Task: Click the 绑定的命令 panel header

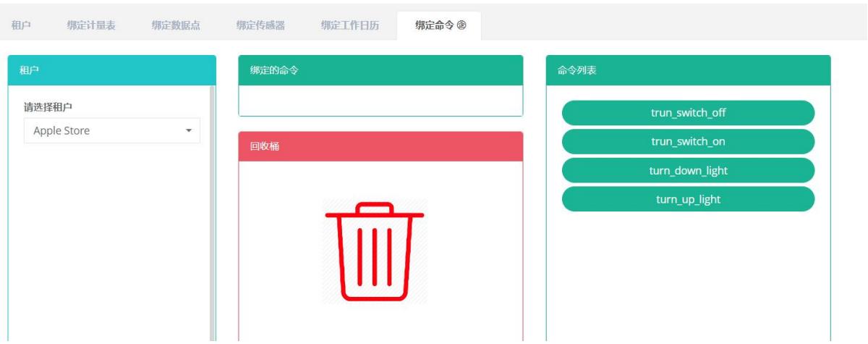Action: coord(380,70)
